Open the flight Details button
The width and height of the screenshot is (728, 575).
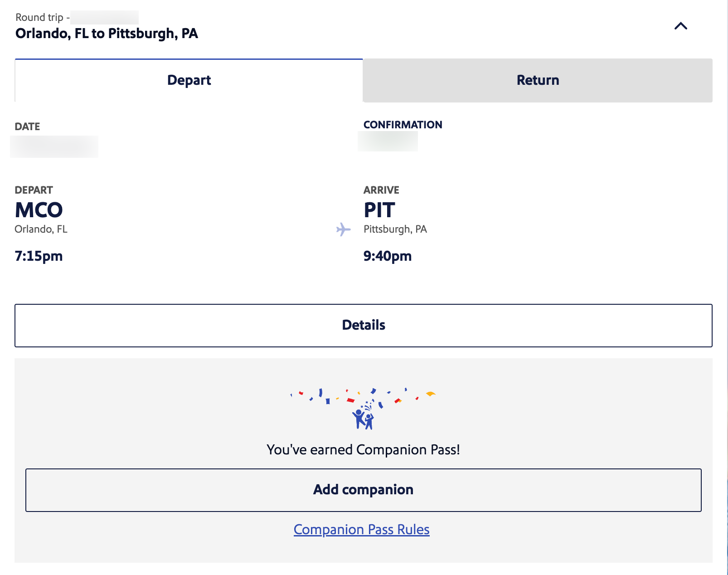[363, 325]
